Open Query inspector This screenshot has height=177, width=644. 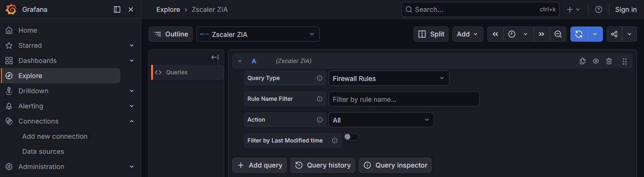[x=395, y=165]
